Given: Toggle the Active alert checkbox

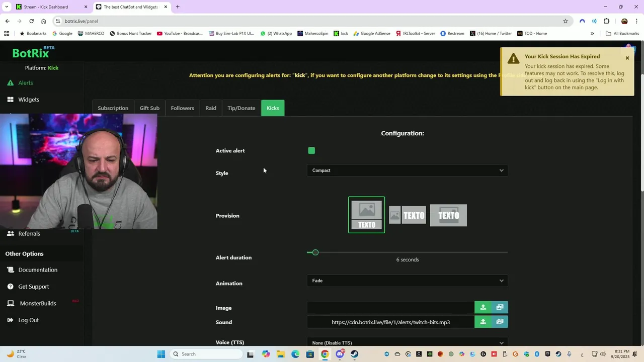Looking at the screenshot, I should pos(311,150).
